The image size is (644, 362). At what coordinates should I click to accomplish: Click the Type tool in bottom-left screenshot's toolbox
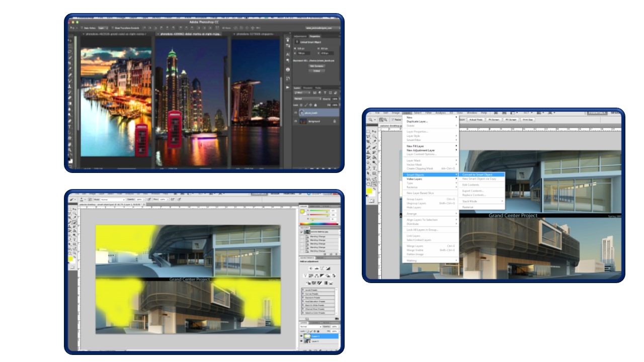(x=74, y=240)
